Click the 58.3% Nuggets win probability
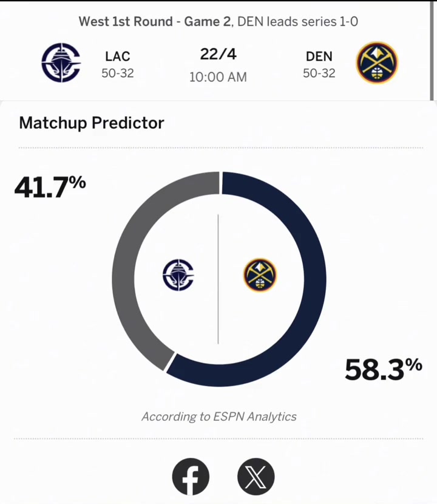 [x=384, y=369]
